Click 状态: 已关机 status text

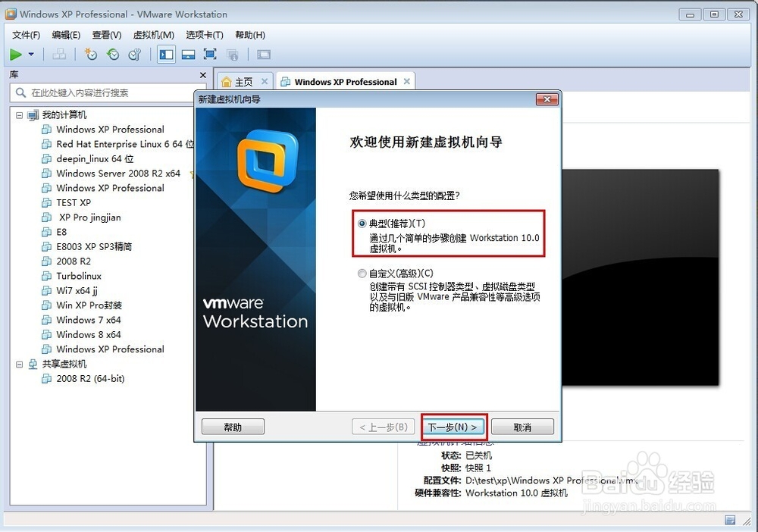tap(466, 455)
